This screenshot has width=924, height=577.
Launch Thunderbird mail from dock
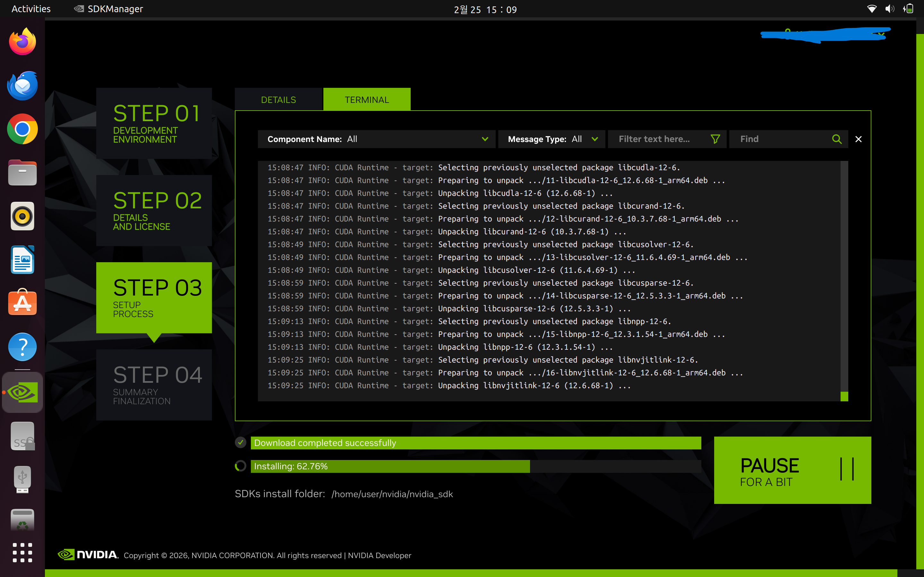point(22,86)
